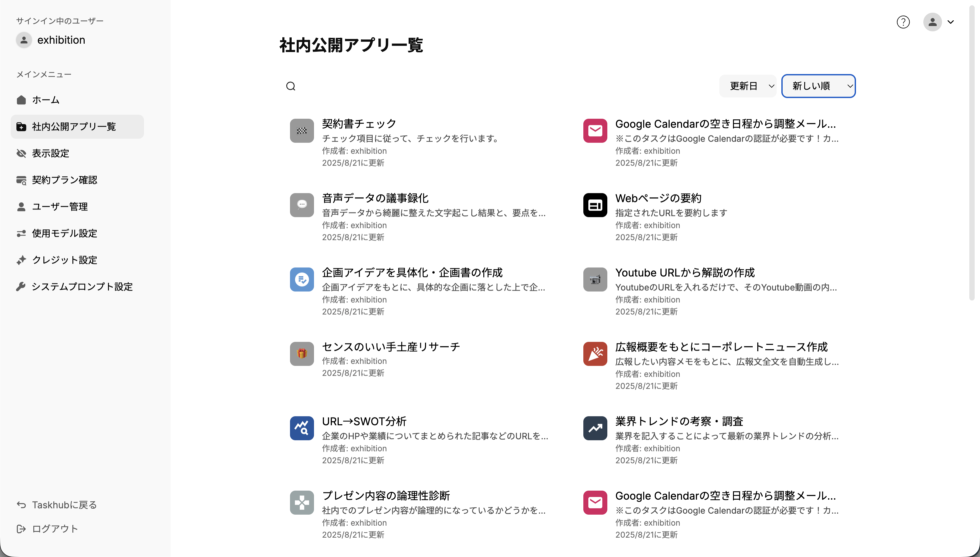
Task: Click the search magnifier icon
Action: point(291,86)
